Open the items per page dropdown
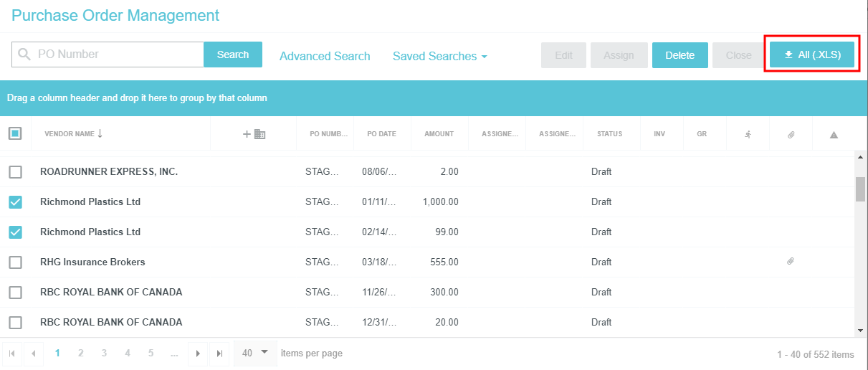This screenshot has height=370, width=868. click(254, 353)
